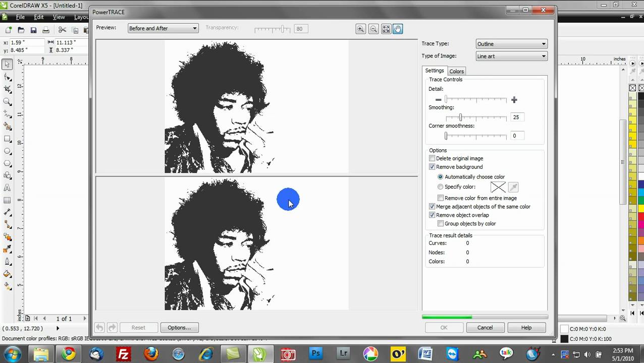Select the Pan hand tool in PowerTRACE
The width and height of the screenshot is (644, 363).
(x=398, y=29)
